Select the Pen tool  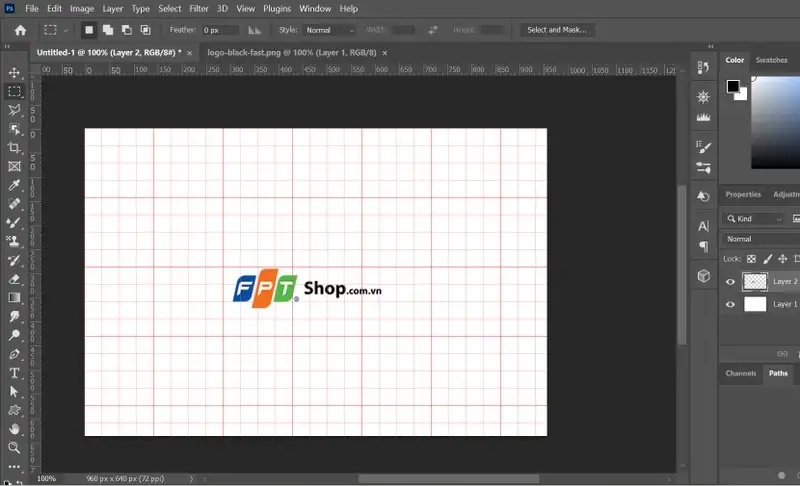click(14, 354)
